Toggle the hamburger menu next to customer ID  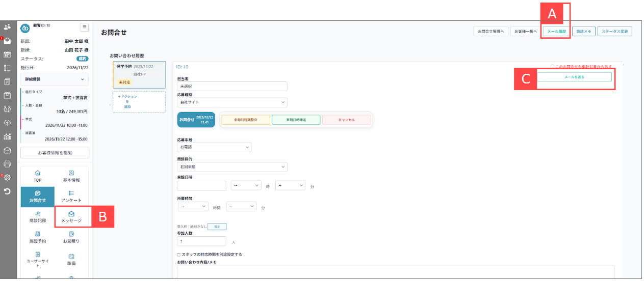85,27
